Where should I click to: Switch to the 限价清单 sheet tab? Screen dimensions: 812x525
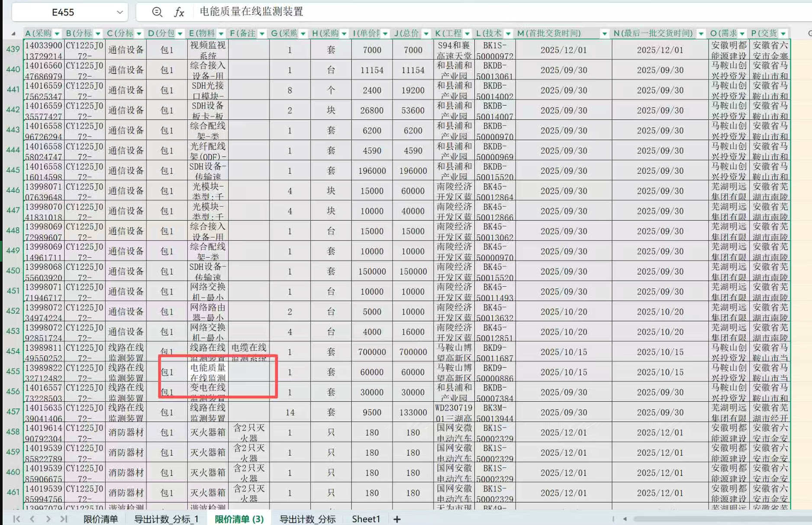(x=100, y=519)
